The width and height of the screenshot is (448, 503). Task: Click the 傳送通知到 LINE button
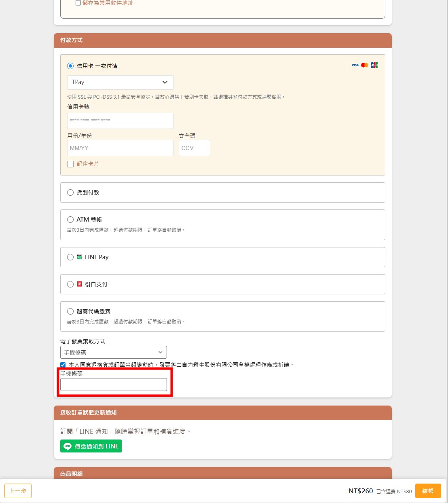click(x=91, y=446)
